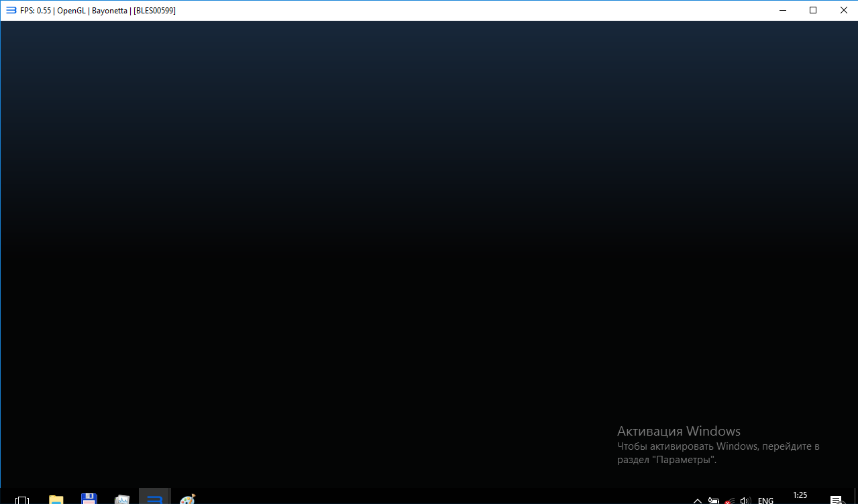
Task: Launch the Paint palette taskbar icon
Action: pos(188,499)
